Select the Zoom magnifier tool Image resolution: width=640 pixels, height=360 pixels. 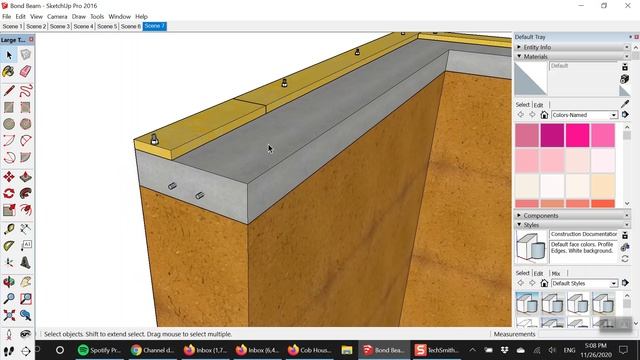9,298
